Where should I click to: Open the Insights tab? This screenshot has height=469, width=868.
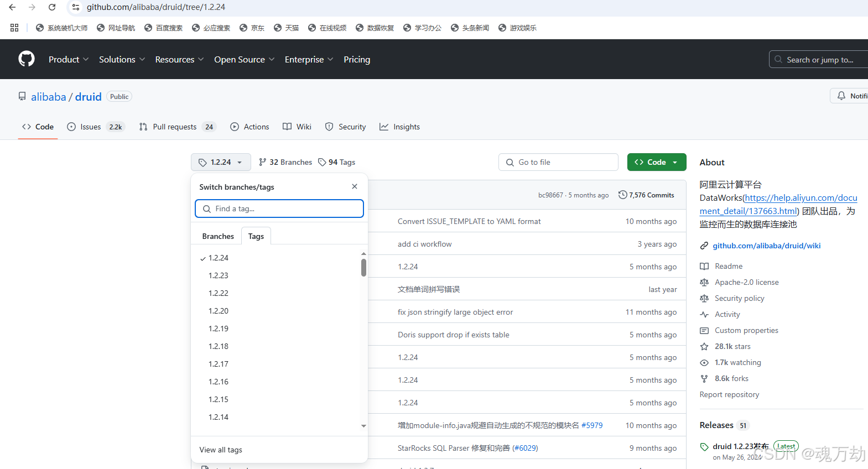(x=399, y=127)
